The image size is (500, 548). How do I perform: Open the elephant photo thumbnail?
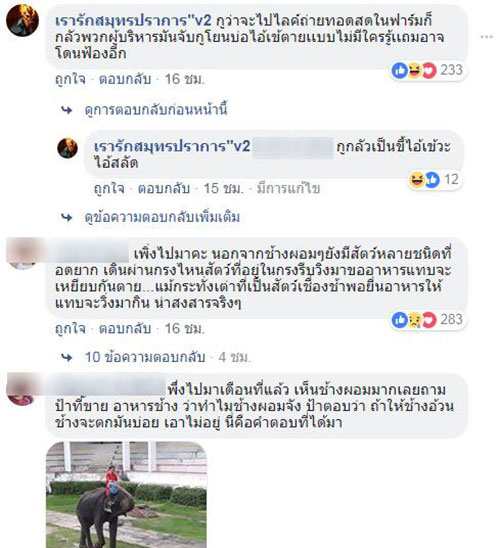(126, 495)
